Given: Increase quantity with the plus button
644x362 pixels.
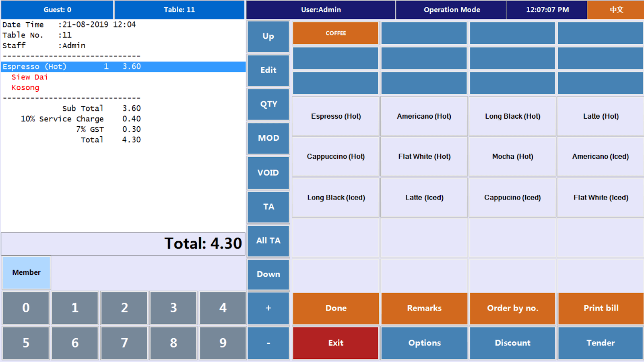Looking at the screenshot, I should click(x=268, y=308).
